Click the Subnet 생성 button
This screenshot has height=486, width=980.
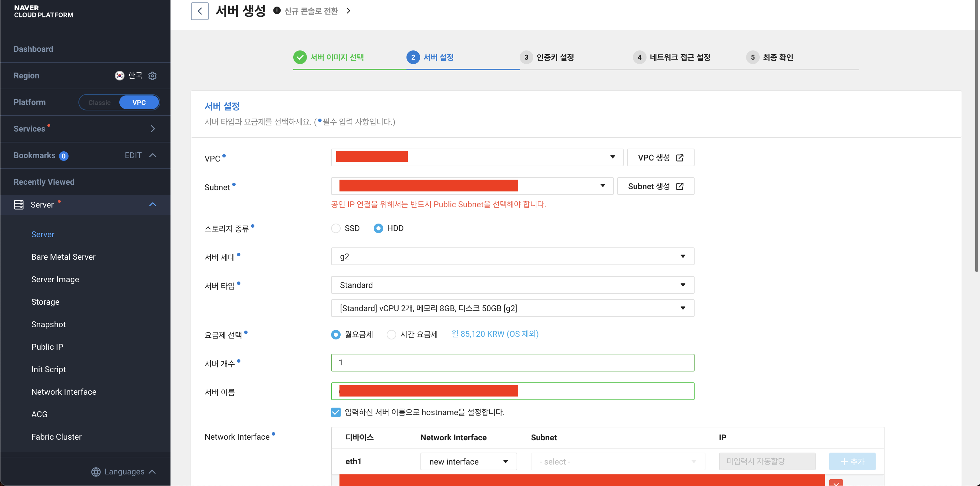pyautogui.click(x=655, y=186)
